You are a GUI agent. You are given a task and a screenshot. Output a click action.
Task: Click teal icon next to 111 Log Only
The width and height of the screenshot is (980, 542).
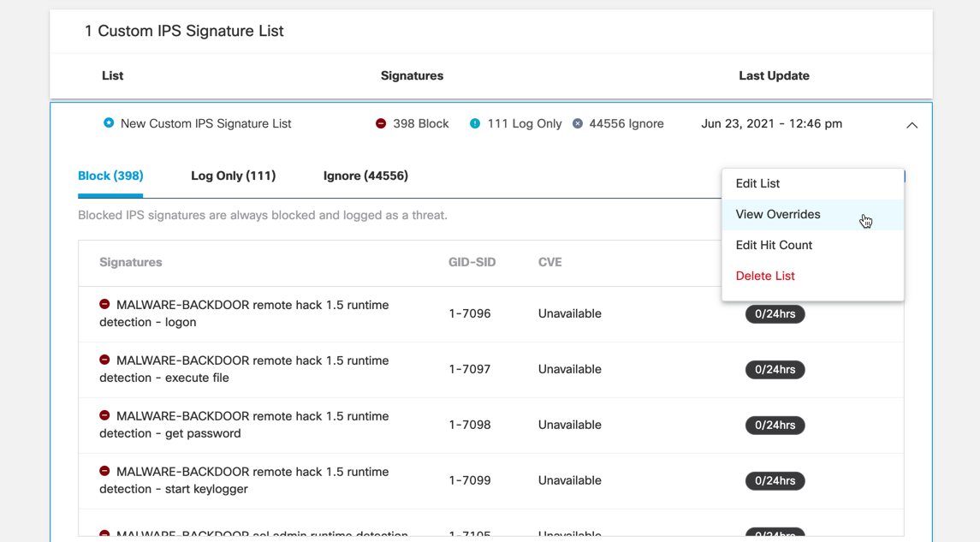click(475, 124)
